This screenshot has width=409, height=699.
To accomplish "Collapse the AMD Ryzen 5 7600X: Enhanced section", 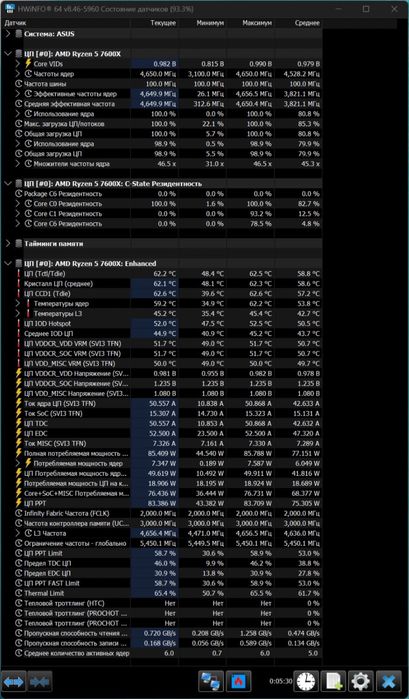I will [8, 263].
